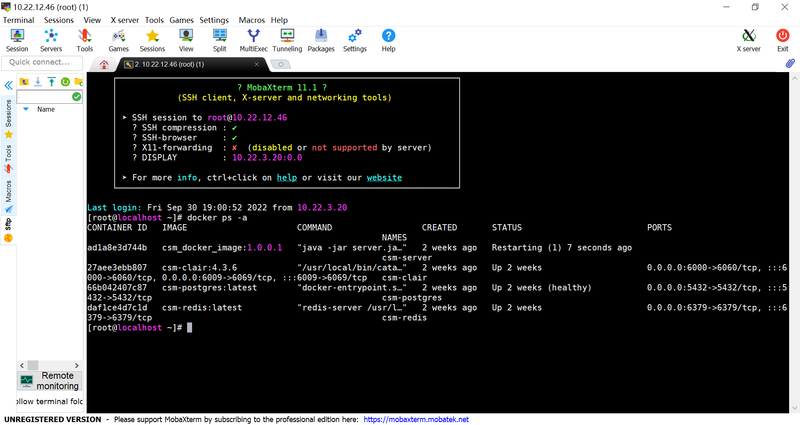Click the UNREGISTERED VERSION status text

pyautogui.click(x=53, y=419)
